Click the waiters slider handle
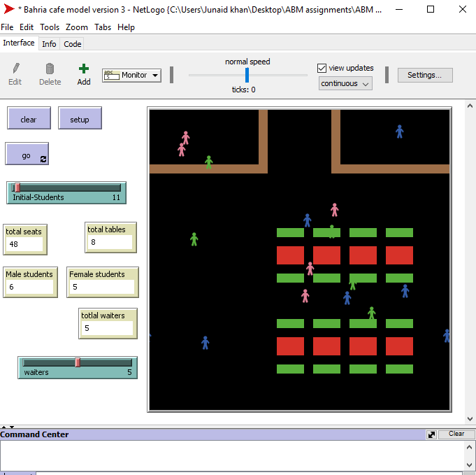476x475 pixels. pyautogui.click(x=78, y=362)
